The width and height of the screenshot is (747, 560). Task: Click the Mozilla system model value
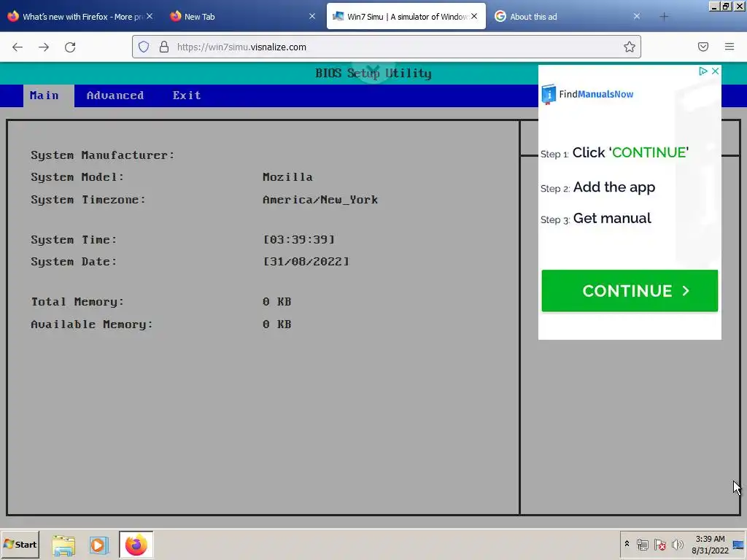point(287,177)
